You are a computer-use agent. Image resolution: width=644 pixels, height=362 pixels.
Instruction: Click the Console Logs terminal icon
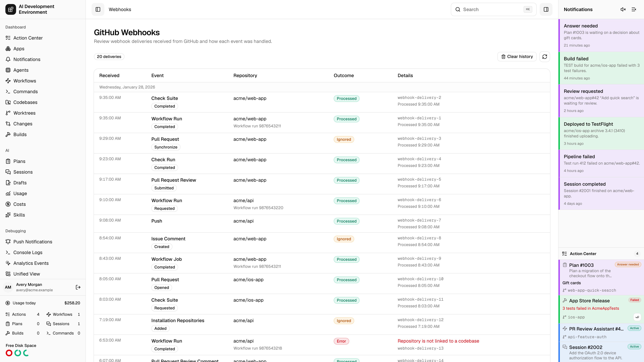tap(8, 253)
